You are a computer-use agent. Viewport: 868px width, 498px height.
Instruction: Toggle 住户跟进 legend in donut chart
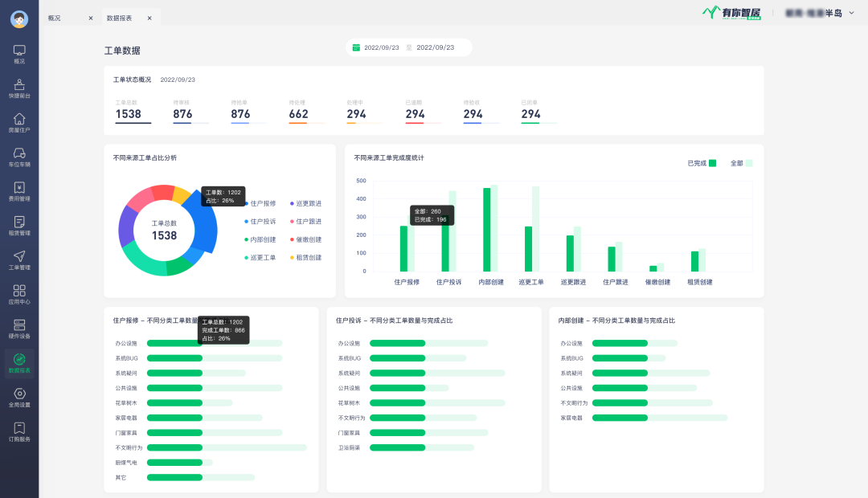305,222
